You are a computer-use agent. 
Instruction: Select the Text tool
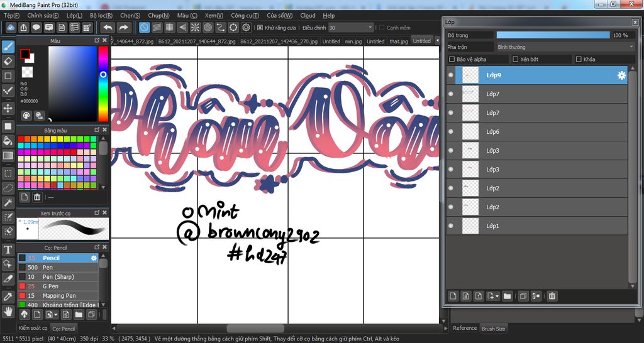coord(8,249)
